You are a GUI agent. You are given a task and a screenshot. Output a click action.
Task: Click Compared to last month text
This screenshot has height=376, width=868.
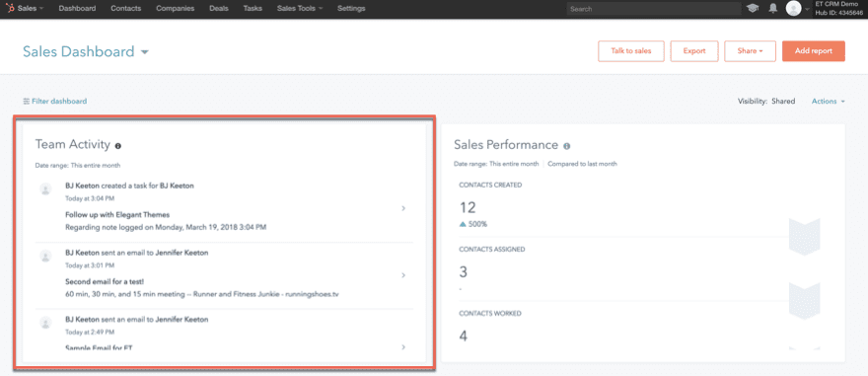582,164
